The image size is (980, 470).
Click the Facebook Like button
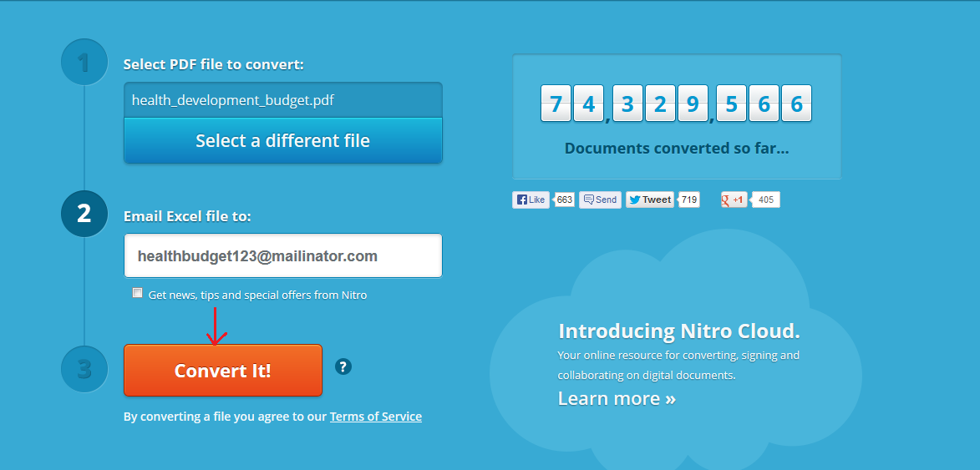click(531, 200)
